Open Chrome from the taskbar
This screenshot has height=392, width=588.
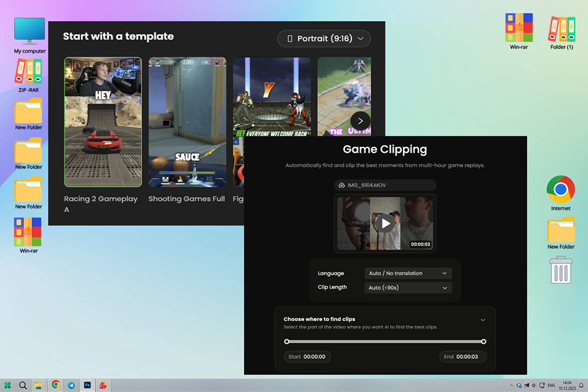click(56, 385)
